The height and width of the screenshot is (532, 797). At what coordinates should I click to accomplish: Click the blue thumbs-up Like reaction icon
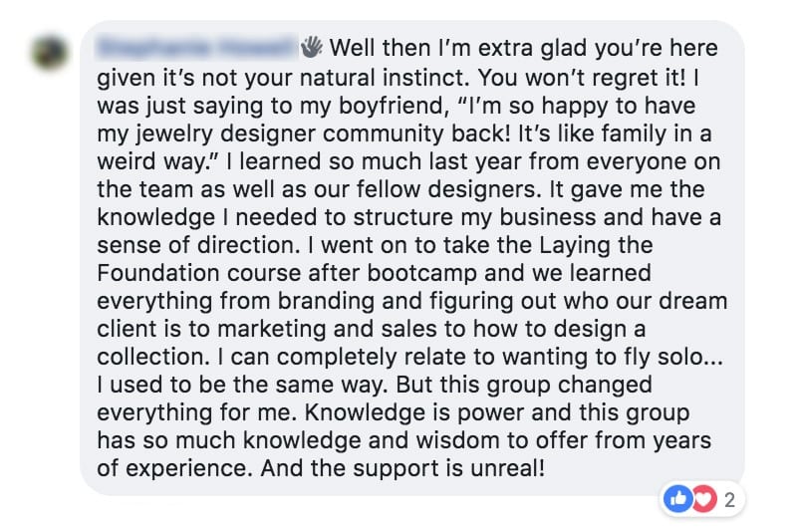point(678,499)
